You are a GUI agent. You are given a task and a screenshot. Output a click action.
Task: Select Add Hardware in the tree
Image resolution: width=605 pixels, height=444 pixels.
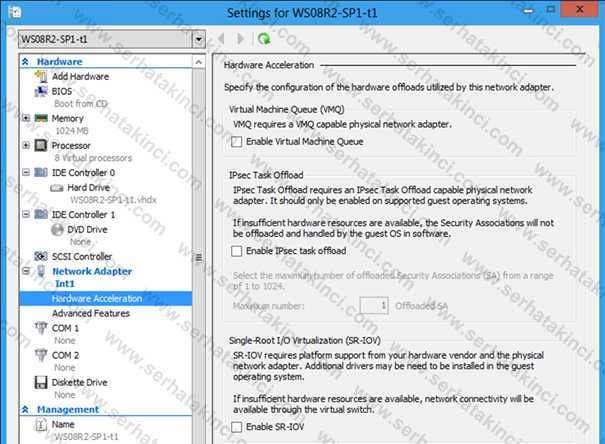tap(81, 76)
